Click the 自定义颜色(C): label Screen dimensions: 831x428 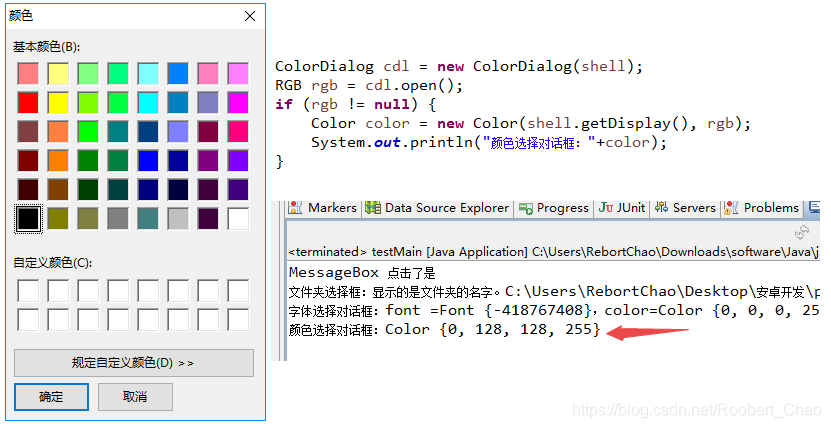[52, 263]
